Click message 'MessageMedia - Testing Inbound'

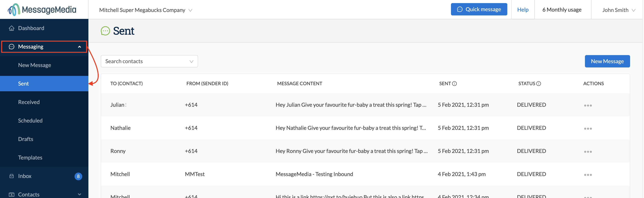(x=314, y=174)
